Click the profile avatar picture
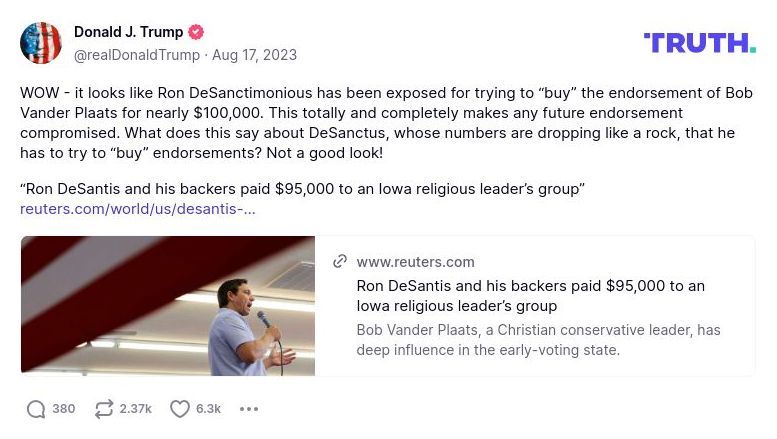The width and height of the screenshot is (777, 439). point(41,42)
